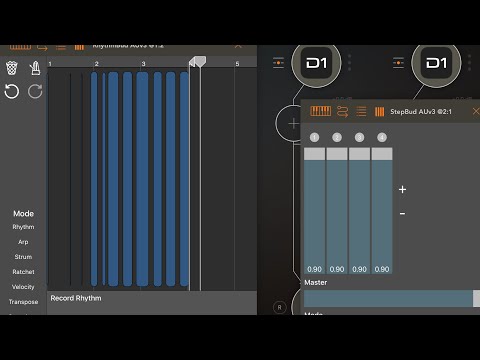Click the metronome icon in Rhythmbud

[35, 68]
